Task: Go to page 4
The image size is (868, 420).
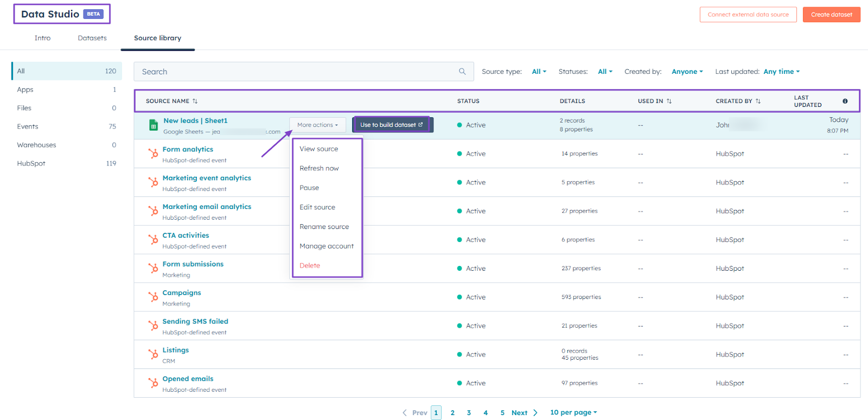Action: tap(486, 413)
